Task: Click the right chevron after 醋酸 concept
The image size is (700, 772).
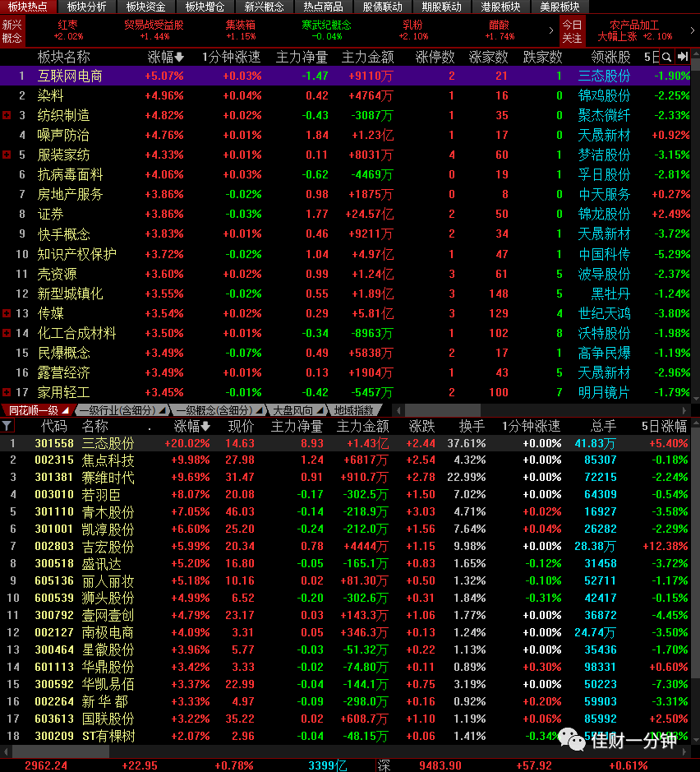Action: (551, 30)
